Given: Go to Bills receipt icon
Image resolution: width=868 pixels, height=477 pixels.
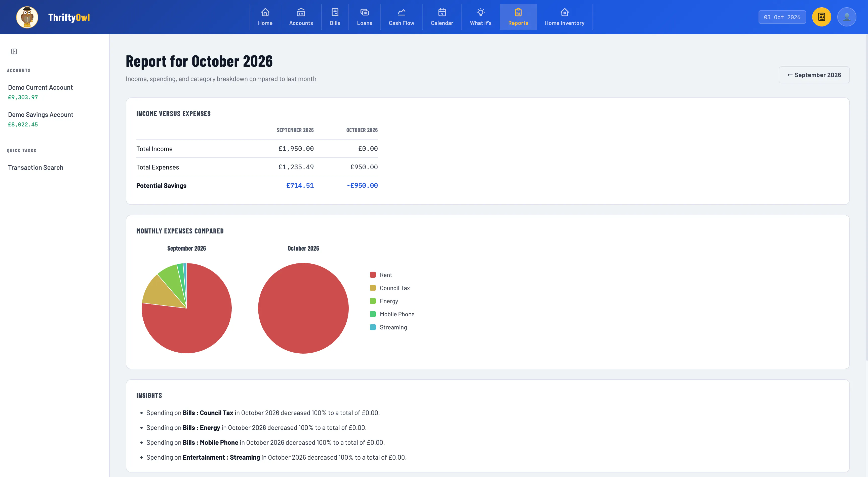Looking at the screenshot, I should [335, 13].
